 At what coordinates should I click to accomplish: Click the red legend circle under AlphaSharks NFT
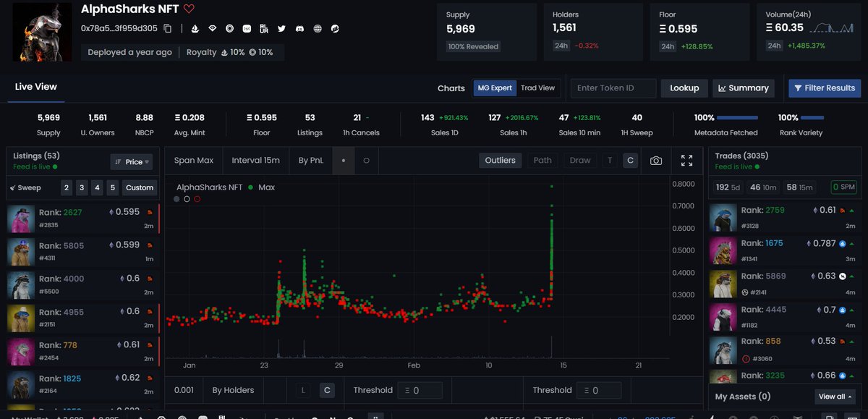click(197, 199)
